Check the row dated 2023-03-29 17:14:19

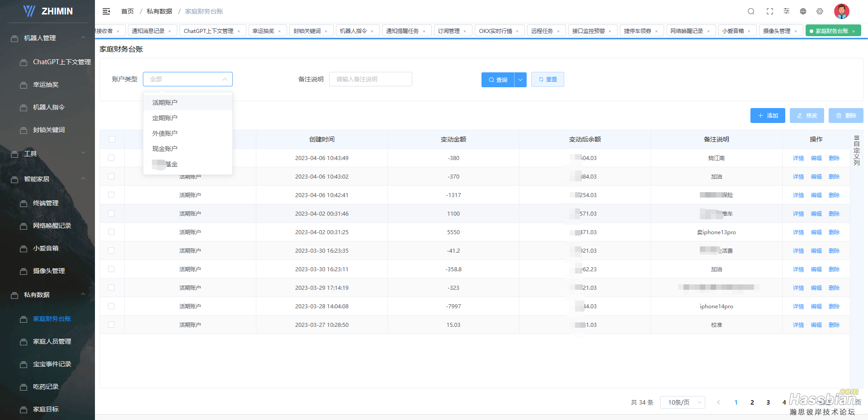click(x=111, y=288)
